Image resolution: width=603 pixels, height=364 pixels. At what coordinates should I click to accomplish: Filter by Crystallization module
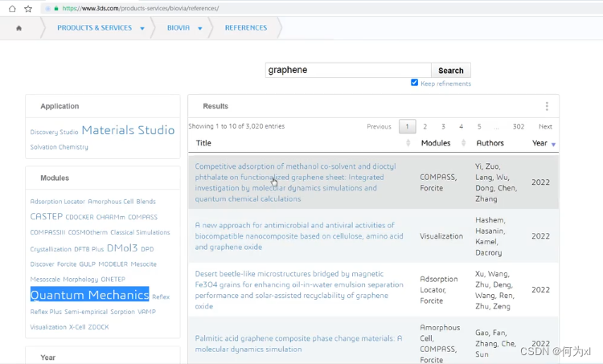(51, 249)
